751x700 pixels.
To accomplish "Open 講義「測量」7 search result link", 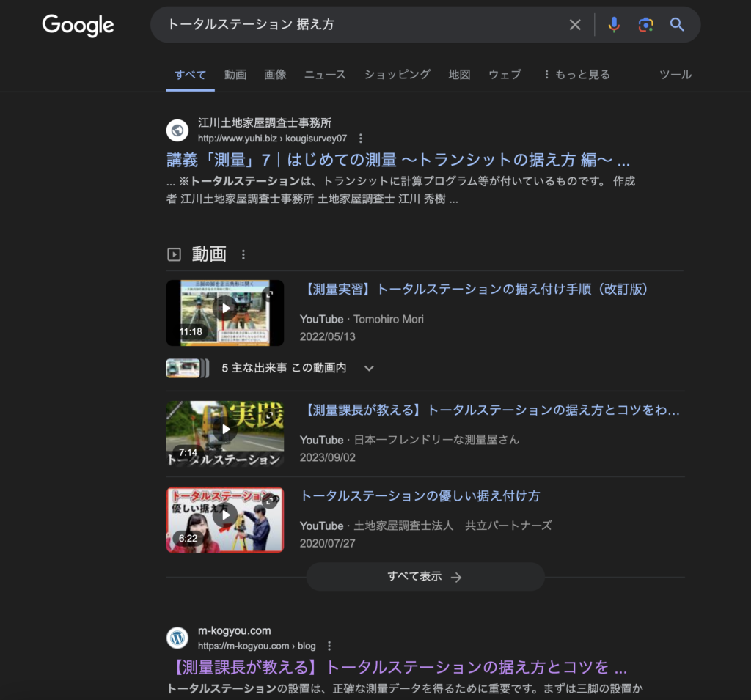I will (x=398, y=161).
